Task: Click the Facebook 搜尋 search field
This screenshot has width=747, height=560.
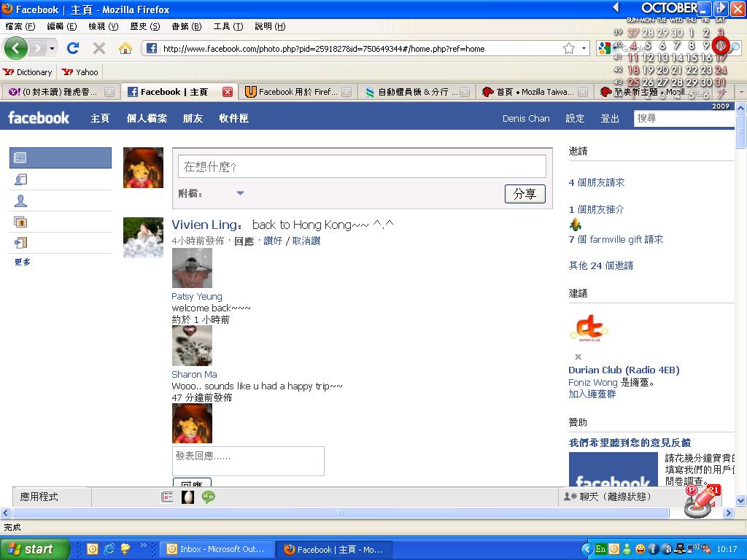Action: (684, 119)
